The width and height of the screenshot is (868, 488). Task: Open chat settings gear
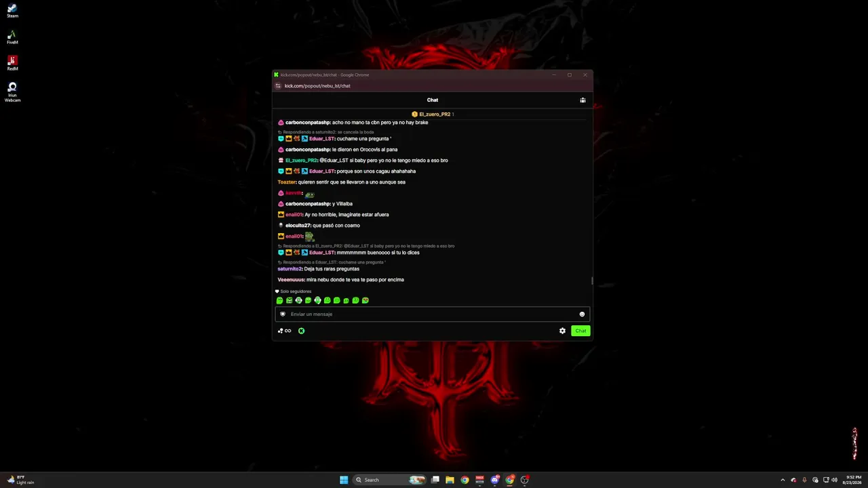[x=562, y=331]
